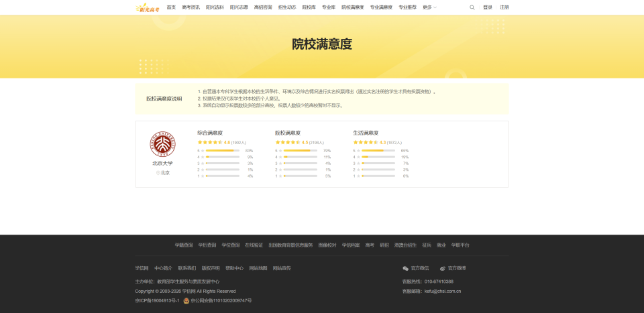The width and height of the screenshot is (644, 313).
Task: Open 高招咨询 navigation item
Action: (263, 7)
